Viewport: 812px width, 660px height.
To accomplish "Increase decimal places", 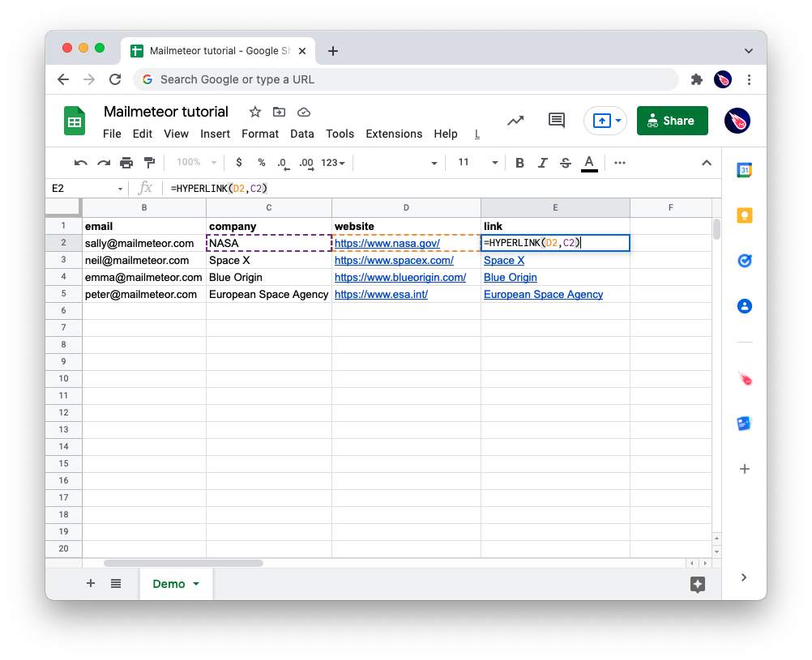I will point(306,163).
